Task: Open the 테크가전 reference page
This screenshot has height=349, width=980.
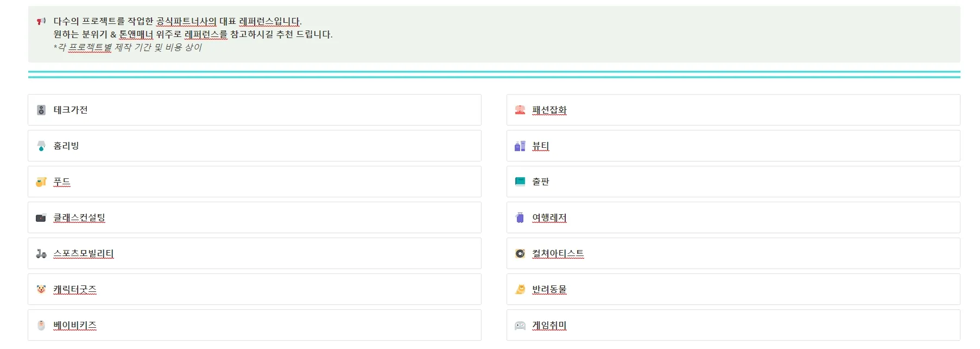Action: click(71, 110)
